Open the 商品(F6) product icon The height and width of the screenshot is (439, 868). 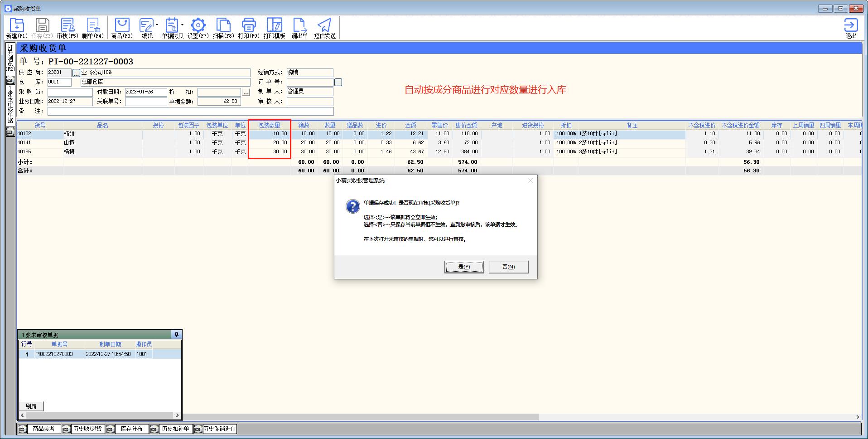click(x=122, y=28)
